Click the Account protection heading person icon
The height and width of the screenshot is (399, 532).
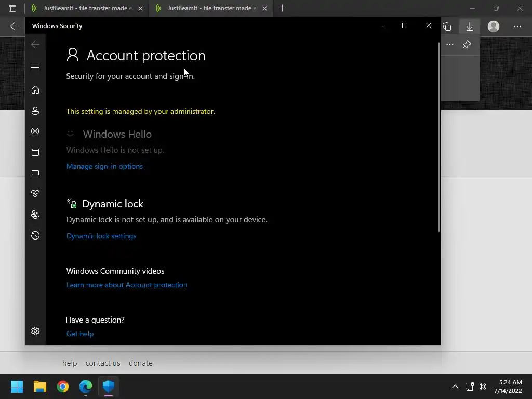pos(73,55)
